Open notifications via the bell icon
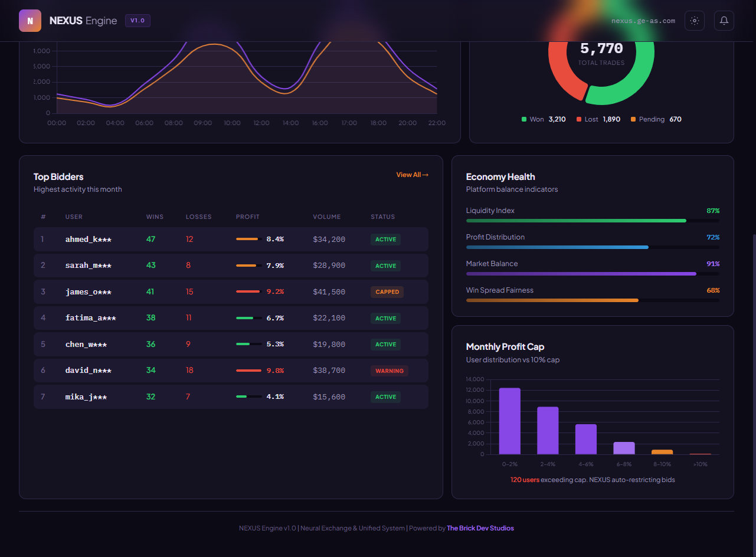Viewport: 756px width, 557px height. (x=724, y=21)
